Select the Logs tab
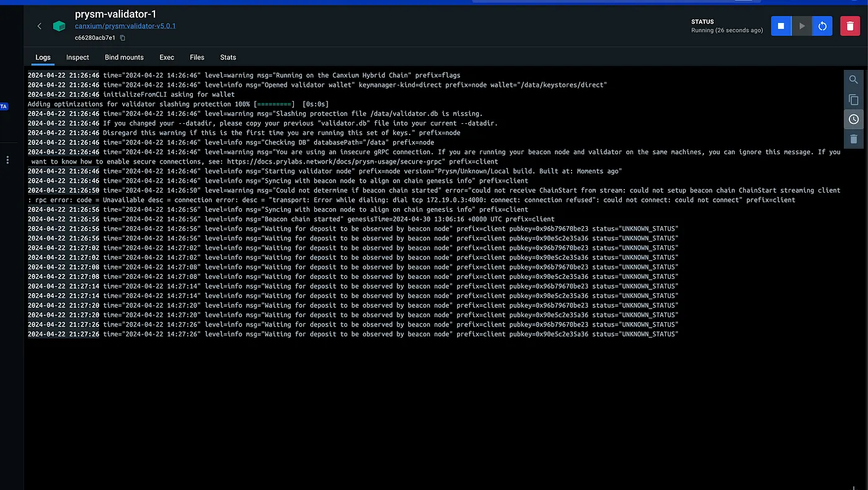This screenshot has width=868, height=490. point(43,57)
